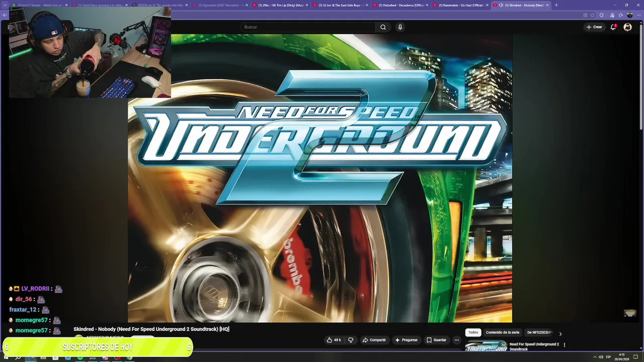Screen dimensions: 644x362
Task: Click the Skindred Nobody video title
Action: tap(151, 329)
